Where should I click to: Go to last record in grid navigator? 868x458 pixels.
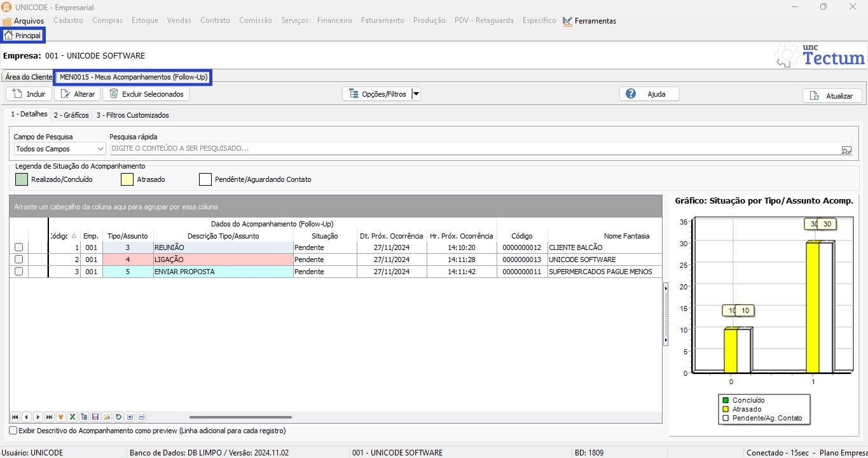pos(50,417)
